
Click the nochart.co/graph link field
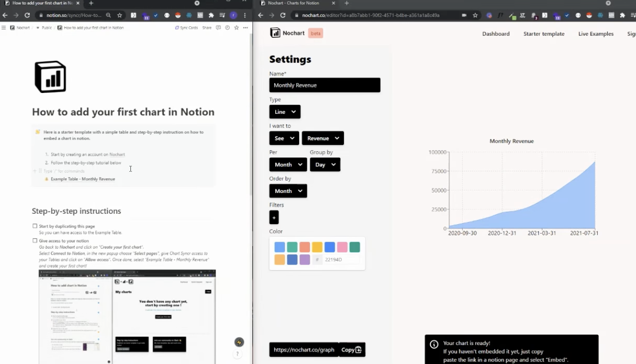click(304, 350)
